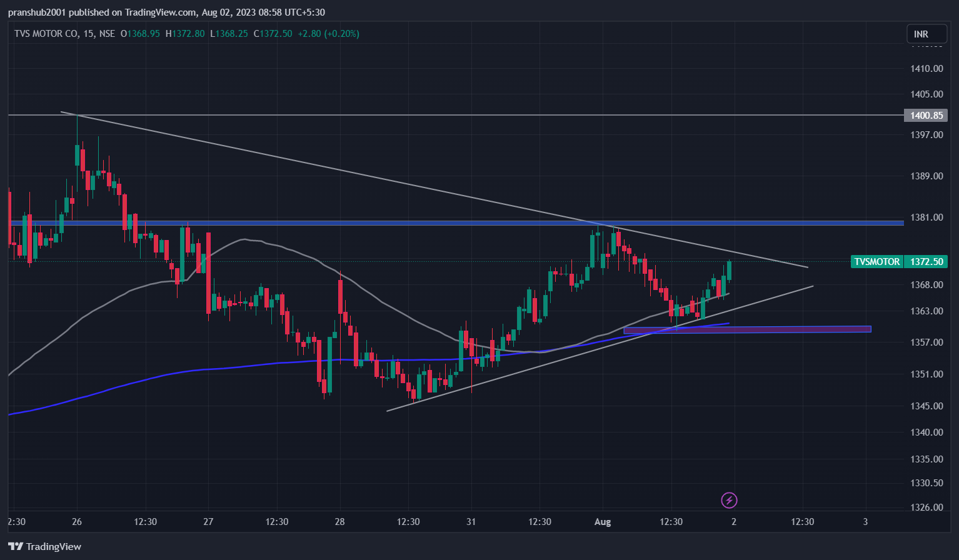The image size is (959, 560).
Task: Click the 1363.00 price axis label
Action: (926, 311)
